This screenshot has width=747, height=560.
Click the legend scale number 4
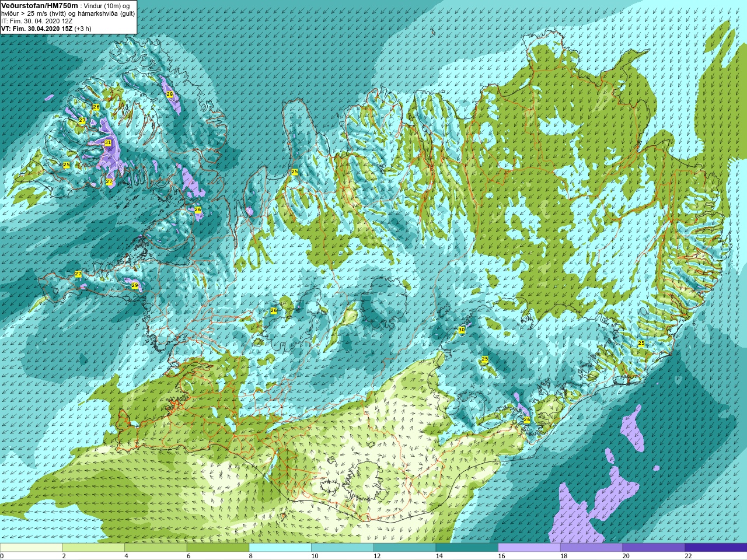click(x=127, y=556)
